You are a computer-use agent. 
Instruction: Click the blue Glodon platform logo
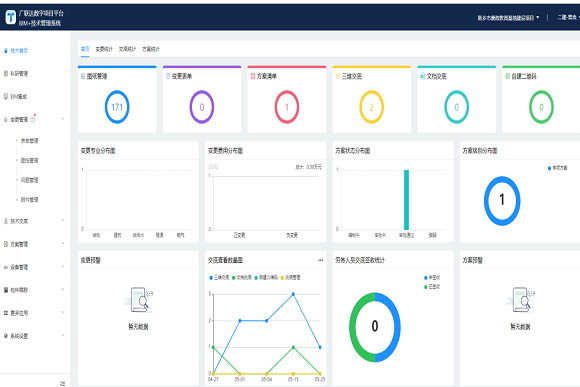click(x=10, y=17)
